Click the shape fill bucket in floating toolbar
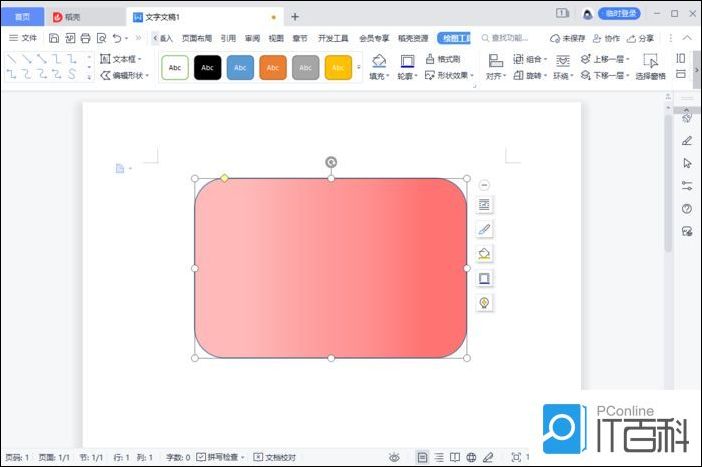The width and height of the screenshot is (702, 467). coord(484,254)
